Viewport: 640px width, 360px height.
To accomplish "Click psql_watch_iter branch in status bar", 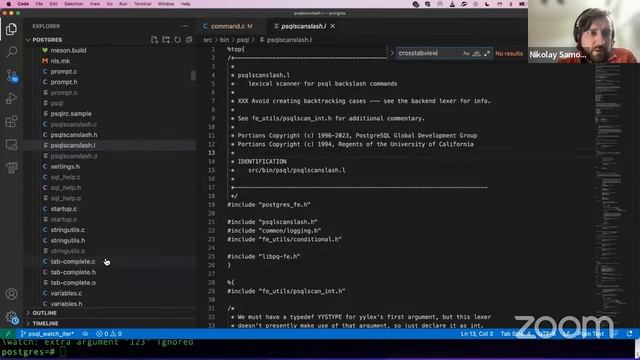I will pos(47,334).
